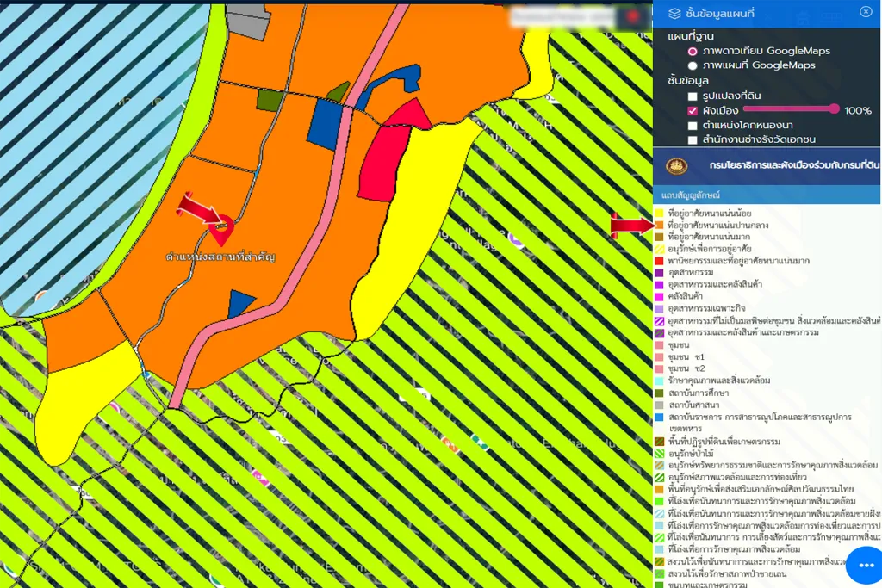Click the ตำแหน่งสถานที่สำคัญ map label

click(x=220, y=257)
